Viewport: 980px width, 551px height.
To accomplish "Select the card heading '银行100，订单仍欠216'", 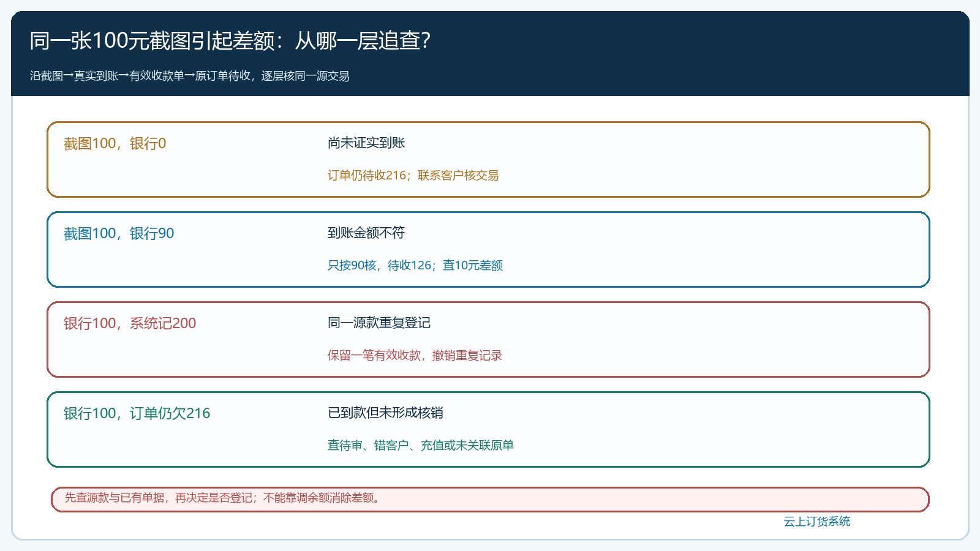I will (137, 413).
